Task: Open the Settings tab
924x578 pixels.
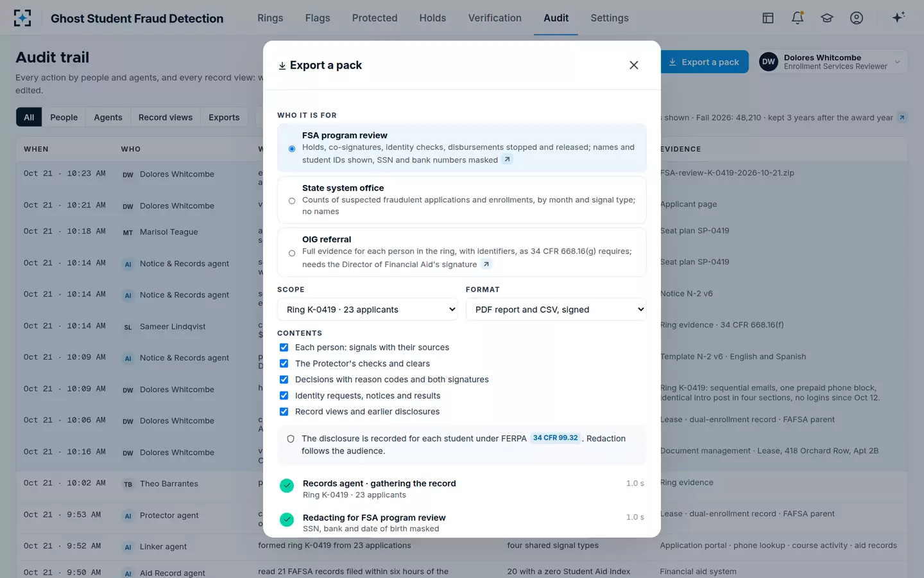Action: click(610, 18)
